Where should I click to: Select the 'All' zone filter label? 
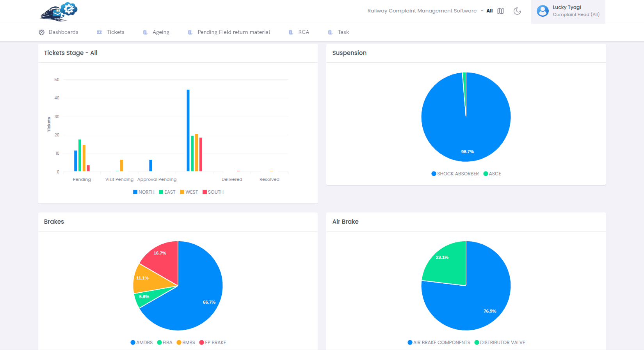(489, 11)
